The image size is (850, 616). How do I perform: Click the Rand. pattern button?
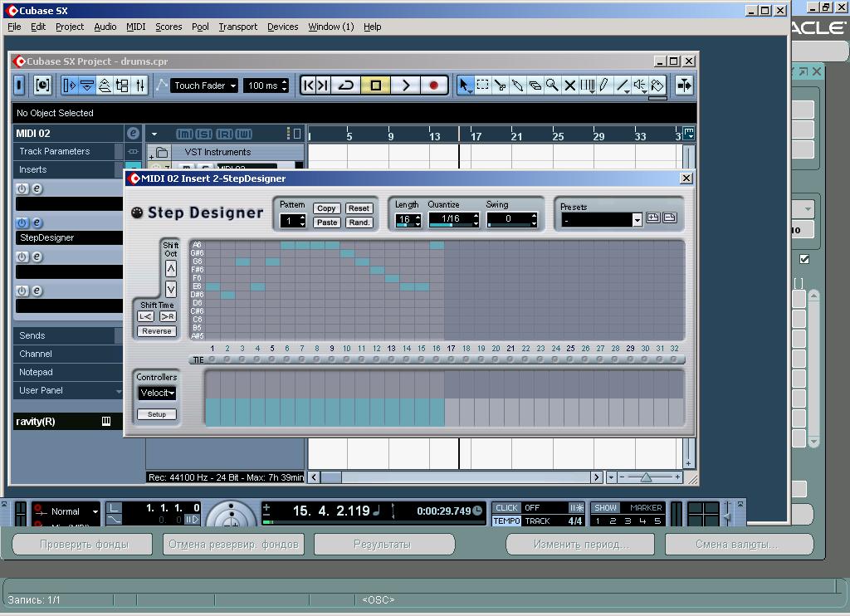pyautogui.click(x=359, y=222)
